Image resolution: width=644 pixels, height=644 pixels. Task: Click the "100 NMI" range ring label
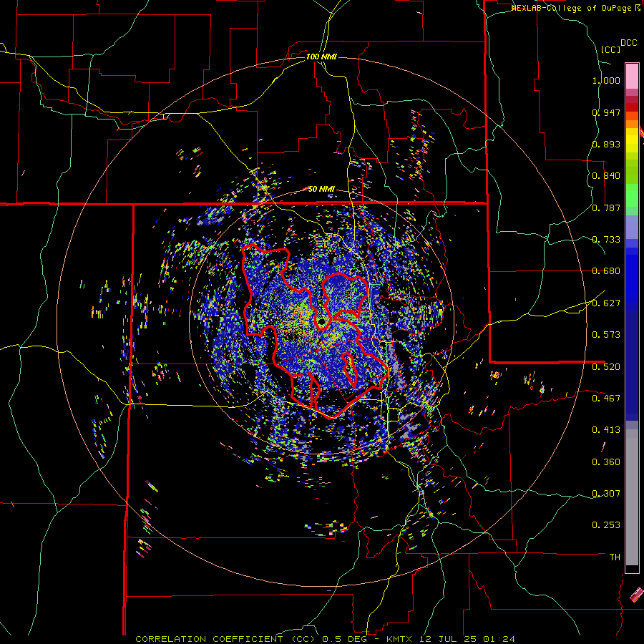tap(321, 57)
